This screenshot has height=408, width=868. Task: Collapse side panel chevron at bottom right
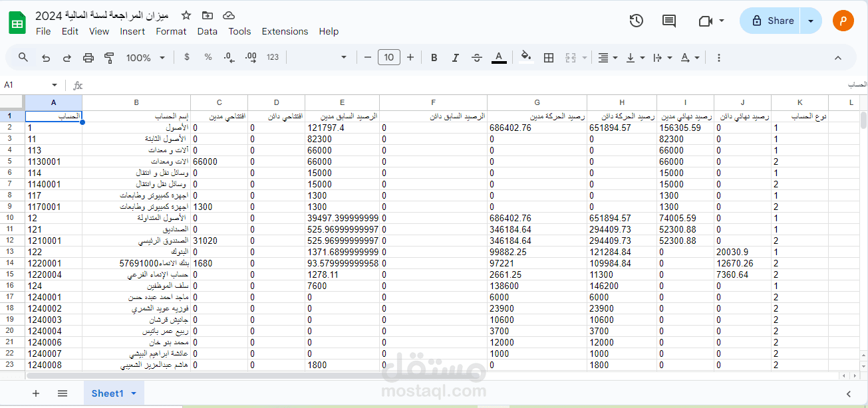click(x=849, y=393)
